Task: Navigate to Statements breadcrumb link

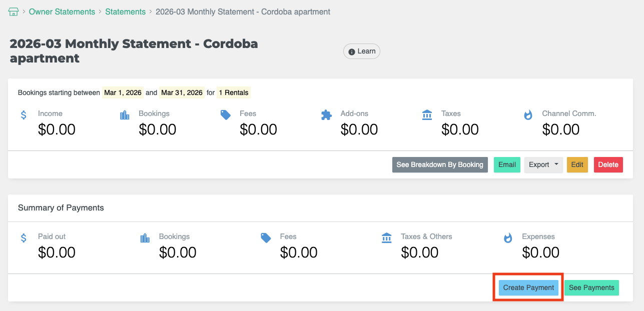Action: tap(125, 11)
